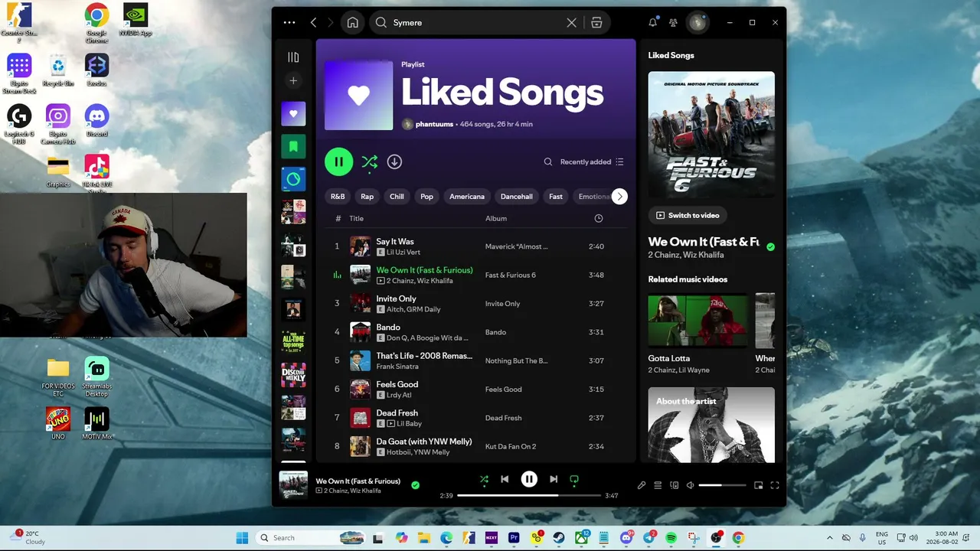
Task: Click the green saved checkmark in right panel
Action: click(x=771, y=247)
